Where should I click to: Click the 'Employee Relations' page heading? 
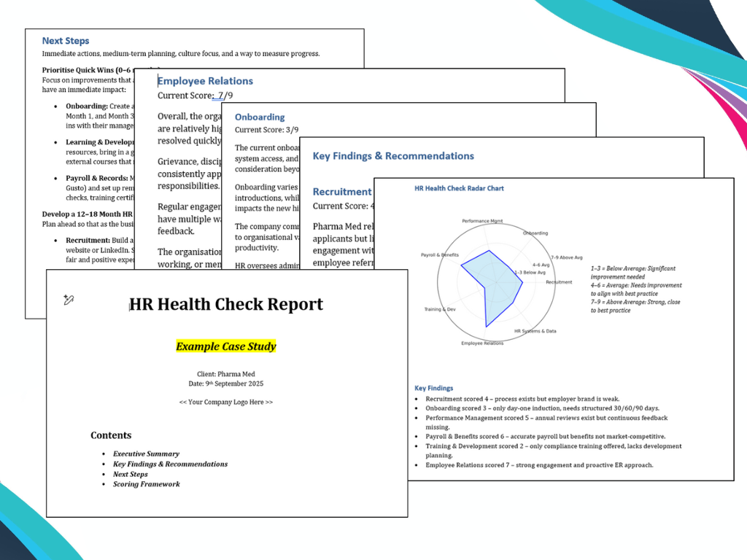tap(205, 81)
